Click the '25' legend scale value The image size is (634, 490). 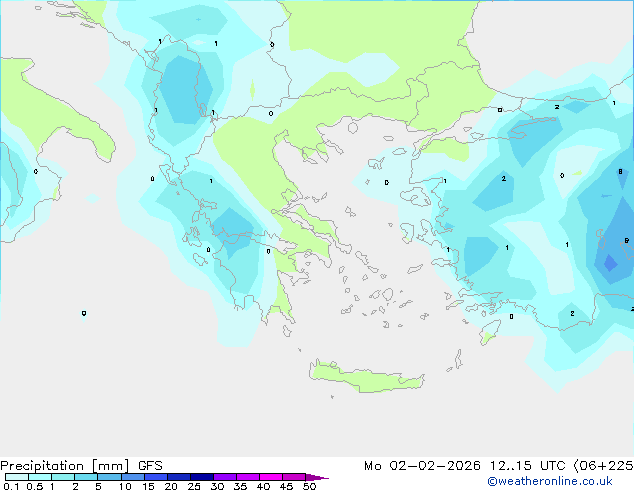(x=194, y=486)
